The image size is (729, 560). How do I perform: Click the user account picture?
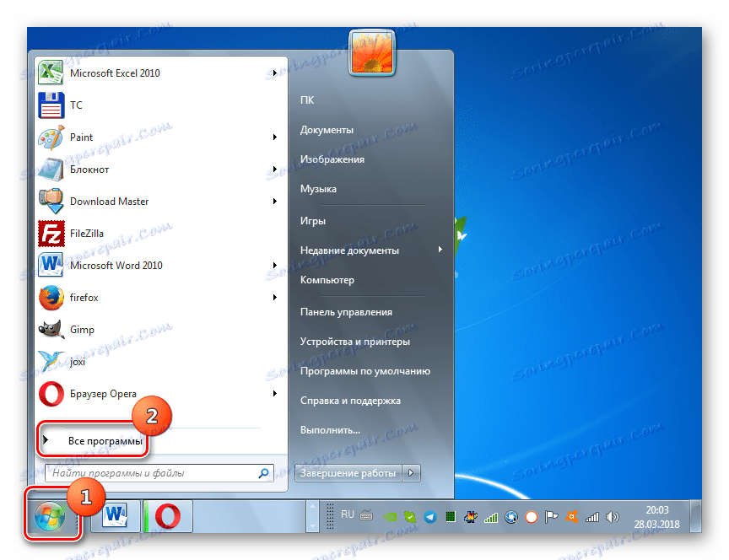tap(371, 52)
